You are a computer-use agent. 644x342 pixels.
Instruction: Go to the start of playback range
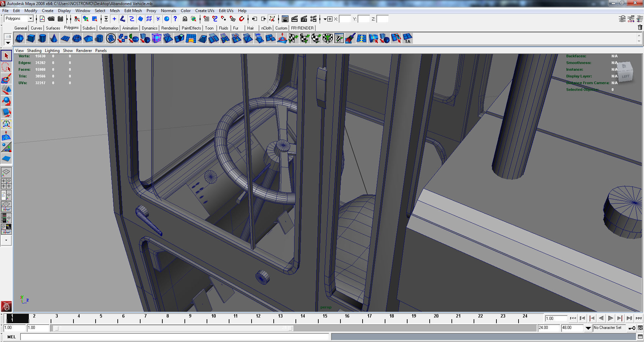[573, 319]
